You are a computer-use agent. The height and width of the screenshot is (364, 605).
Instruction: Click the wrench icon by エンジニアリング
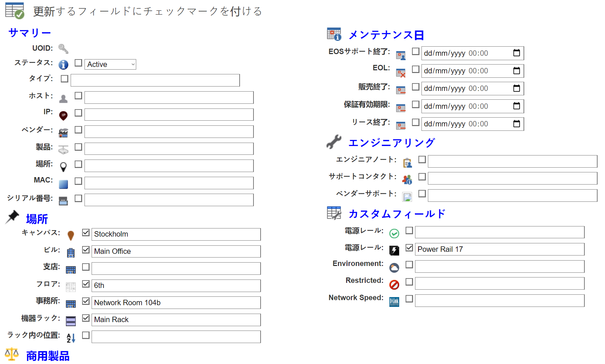point(334,142)
